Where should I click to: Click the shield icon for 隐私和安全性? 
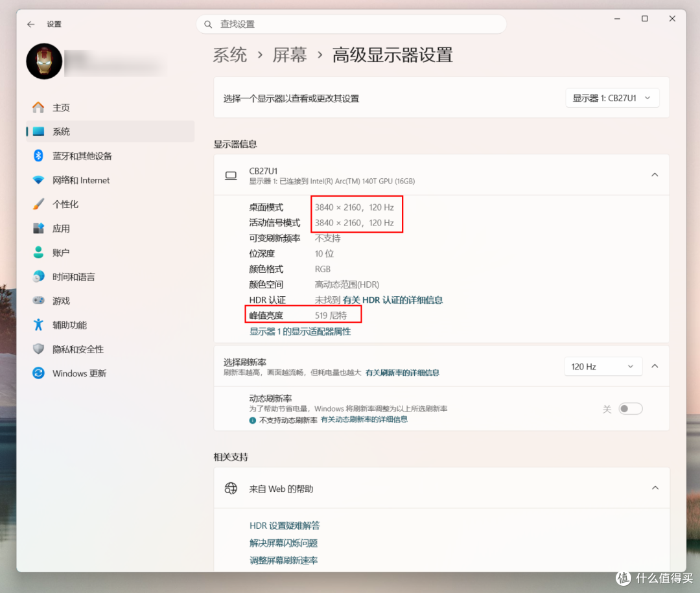(38, 349)
